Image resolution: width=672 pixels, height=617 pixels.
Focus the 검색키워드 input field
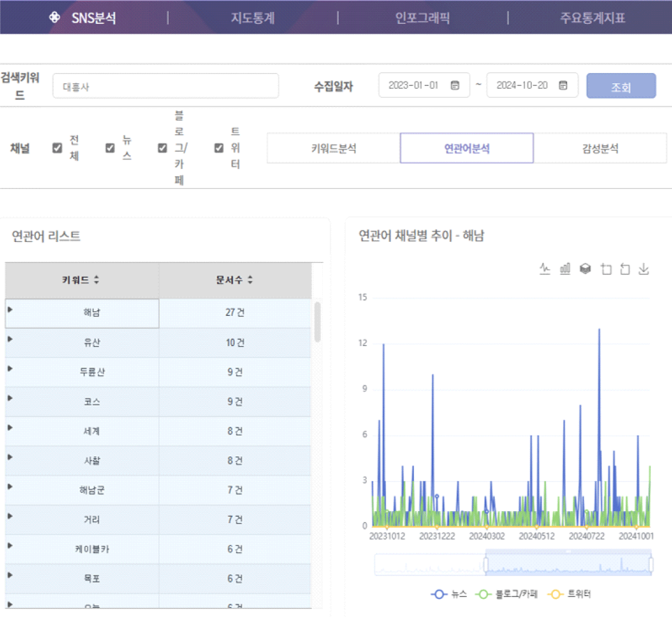tap(165, 87)
